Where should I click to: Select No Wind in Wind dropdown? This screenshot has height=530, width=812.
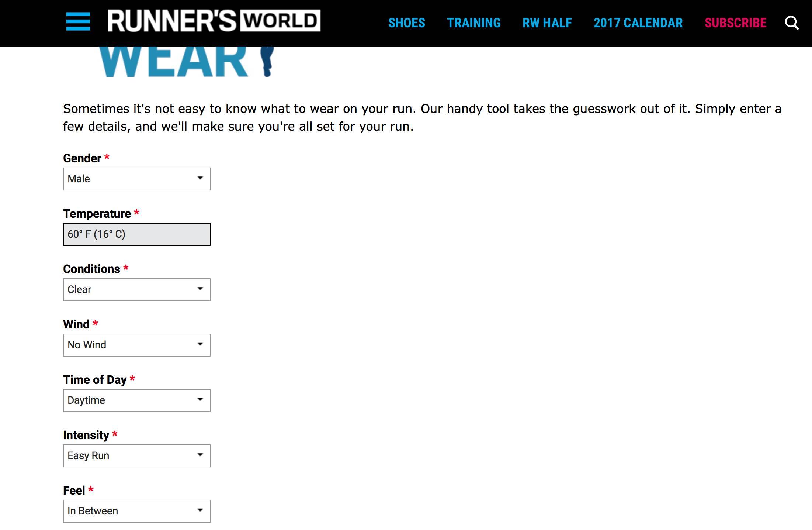[136, 345]
